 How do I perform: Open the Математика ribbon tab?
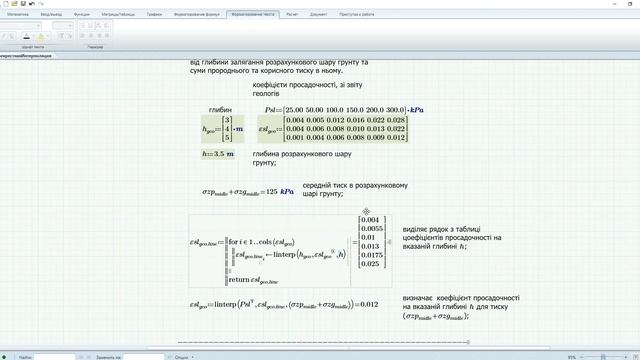[18, 14]
